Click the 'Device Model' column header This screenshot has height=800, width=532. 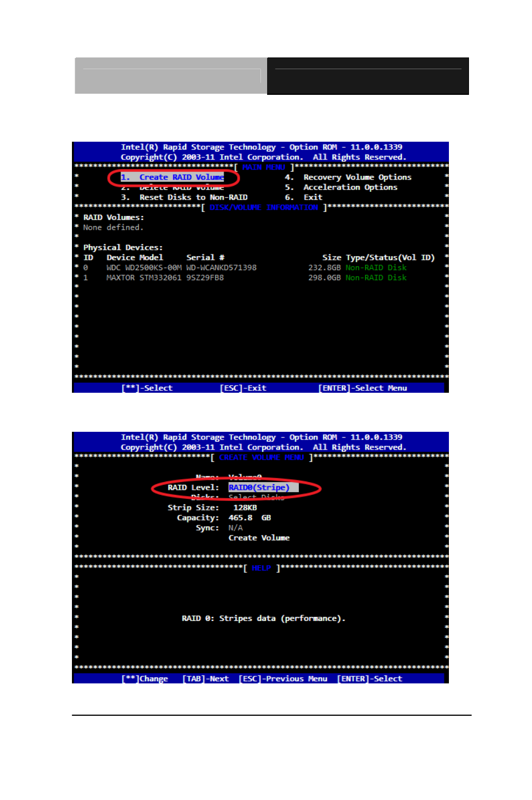(135, 258)
